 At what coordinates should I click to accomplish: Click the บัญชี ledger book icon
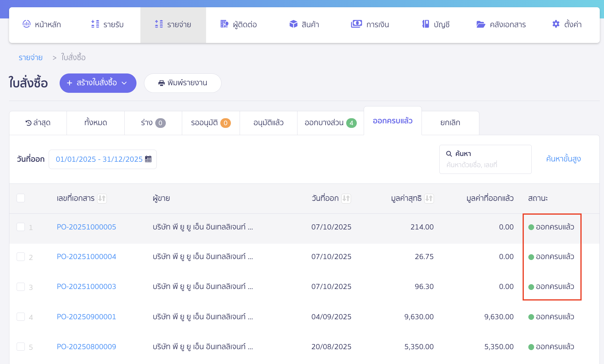click(x=425, y=24)
